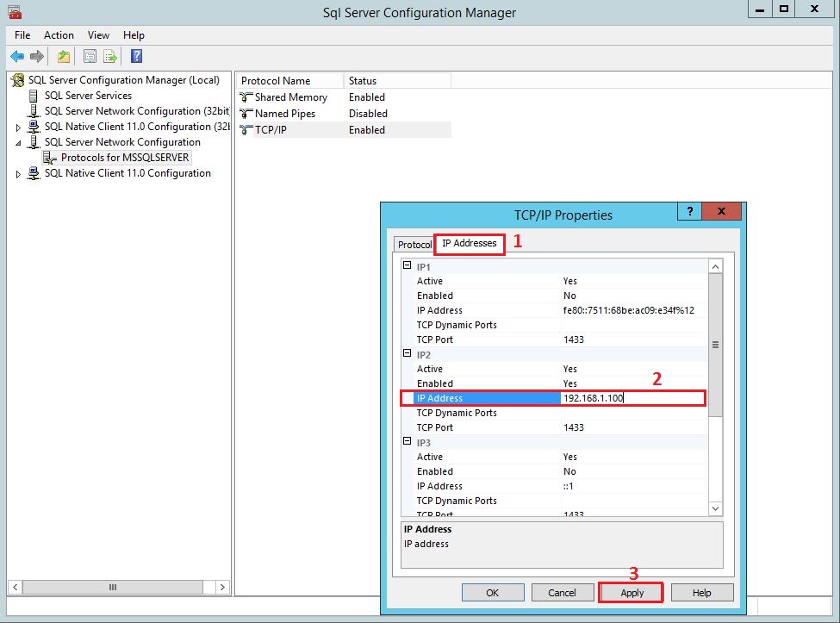Collapse the IP1 section

(408, 265)
